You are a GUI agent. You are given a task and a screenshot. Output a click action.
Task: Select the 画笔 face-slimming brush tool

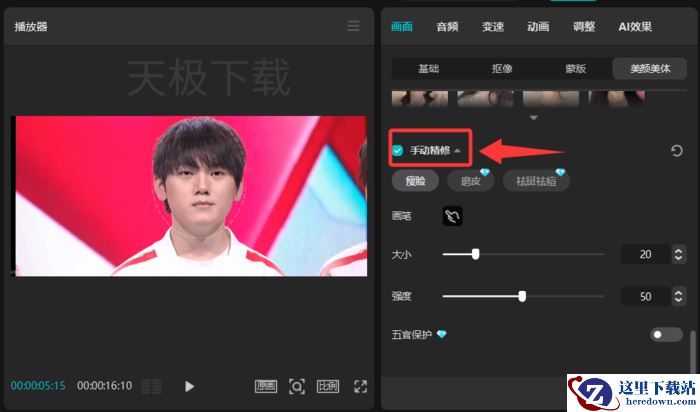click(x=452, y=216)
